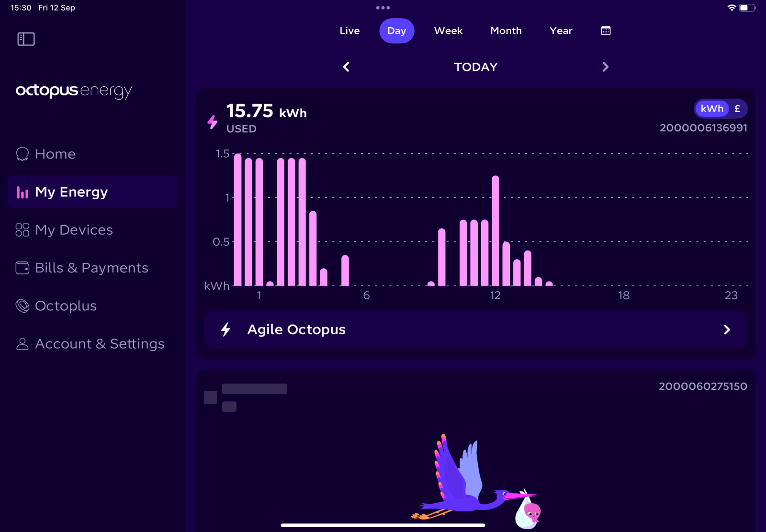Click the Octoplus spiral icon
This screenshot has height=532, width=766.
point(23,306)
